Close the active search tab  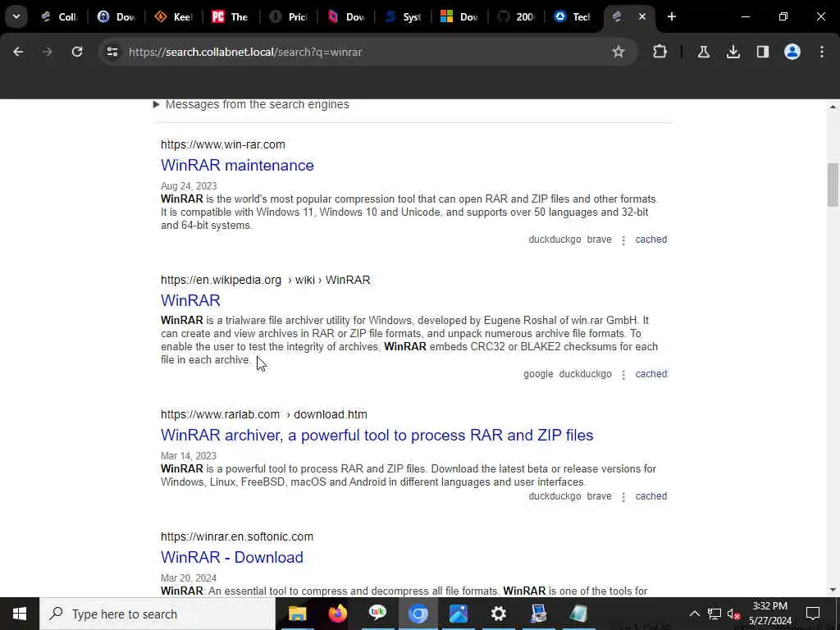pyautogui.click(x=641, y=16)
